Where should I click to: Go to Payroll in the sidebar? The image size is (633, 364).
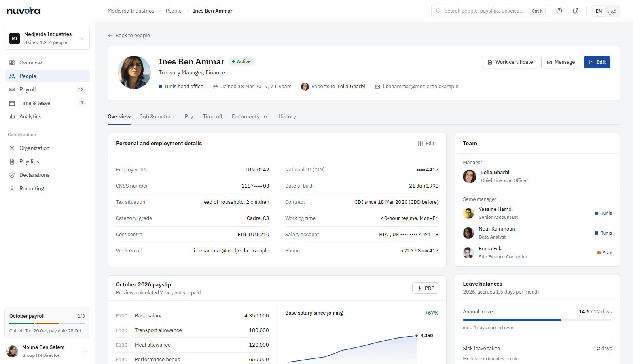[x=47, y=89]
